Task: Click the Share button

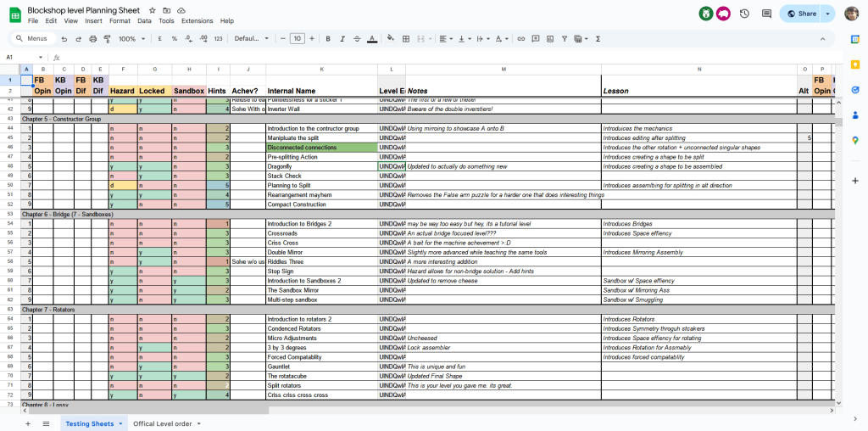Action: pos(801,14)
